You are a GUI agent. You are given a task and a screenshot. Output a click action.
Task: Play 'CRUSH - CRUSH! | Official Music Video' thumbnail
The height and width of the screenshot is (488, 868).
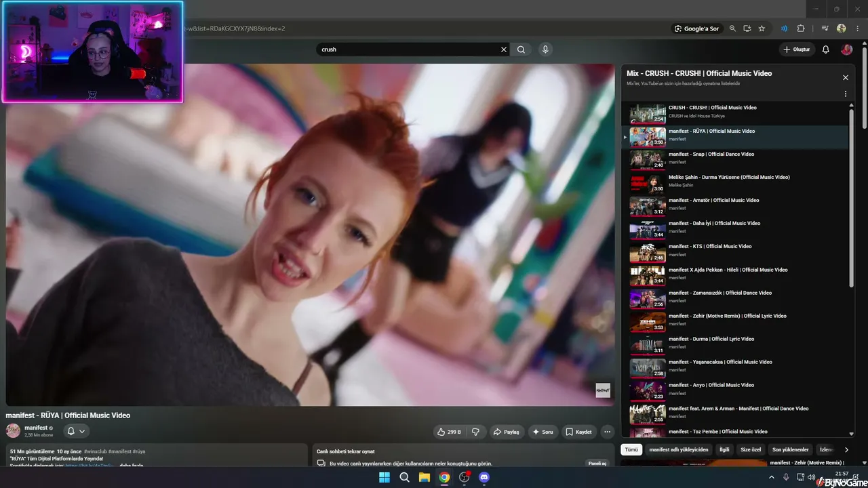(x=648, y=113)
